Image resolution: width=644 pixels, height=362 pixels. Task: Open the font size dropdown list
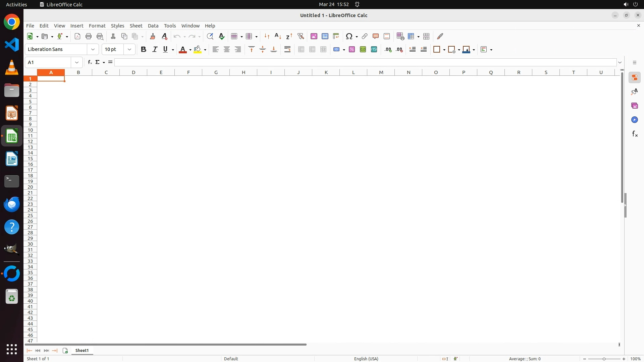tap(129, 49)
